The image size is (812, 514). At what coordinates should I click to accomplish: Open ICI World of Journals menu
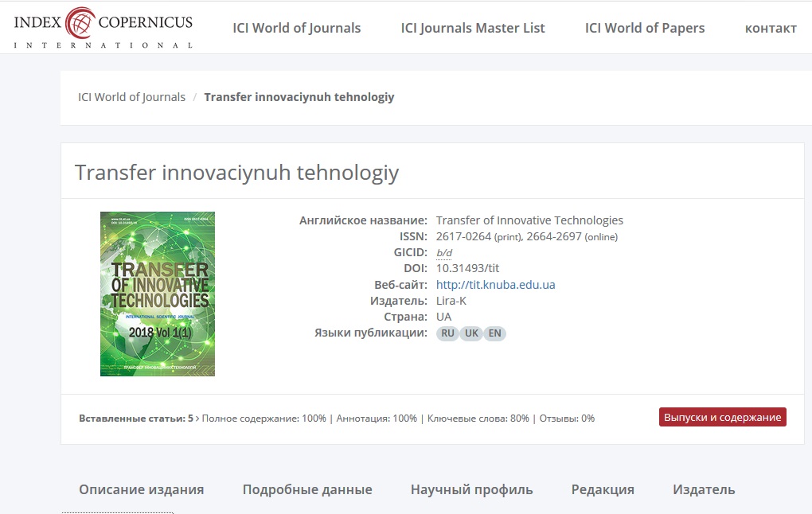297,28
